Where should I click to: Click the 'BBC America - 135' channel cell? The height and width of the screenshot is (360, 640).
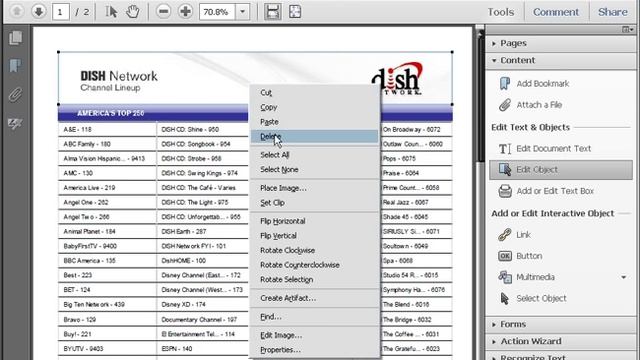(107, 261)
